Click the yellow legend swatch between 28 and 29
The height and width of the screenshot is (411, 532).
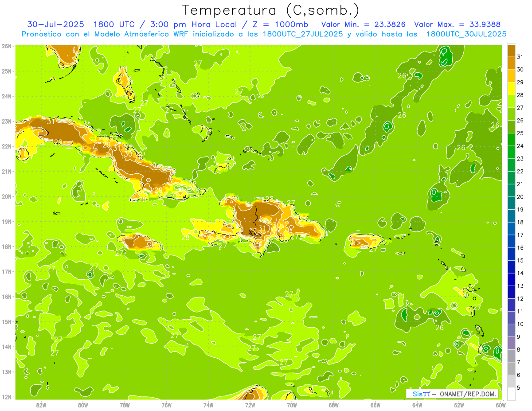click(511, 88)
